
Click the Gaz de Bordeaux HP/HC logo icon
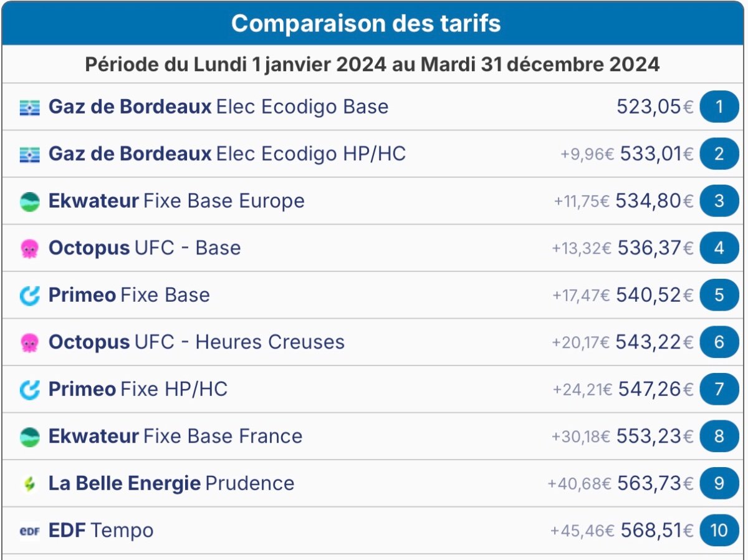tap(29, 154)
